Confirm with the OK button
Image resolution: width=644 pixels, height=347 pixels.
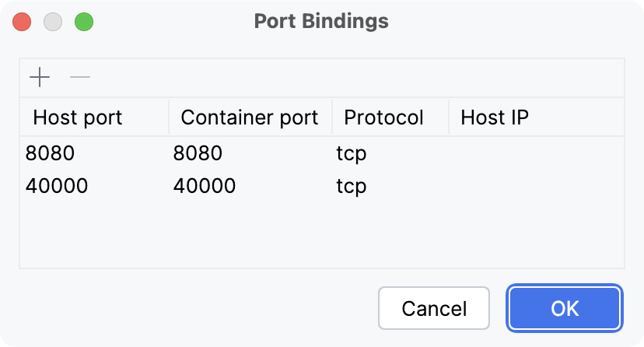point(565,308)
